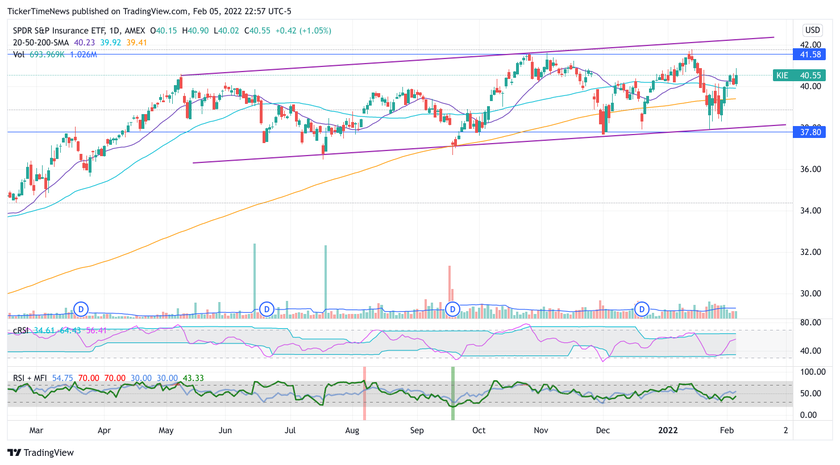Click the March dividend marker D
Image resolution: width=840 pixels, height=465 pixels.
81,309
